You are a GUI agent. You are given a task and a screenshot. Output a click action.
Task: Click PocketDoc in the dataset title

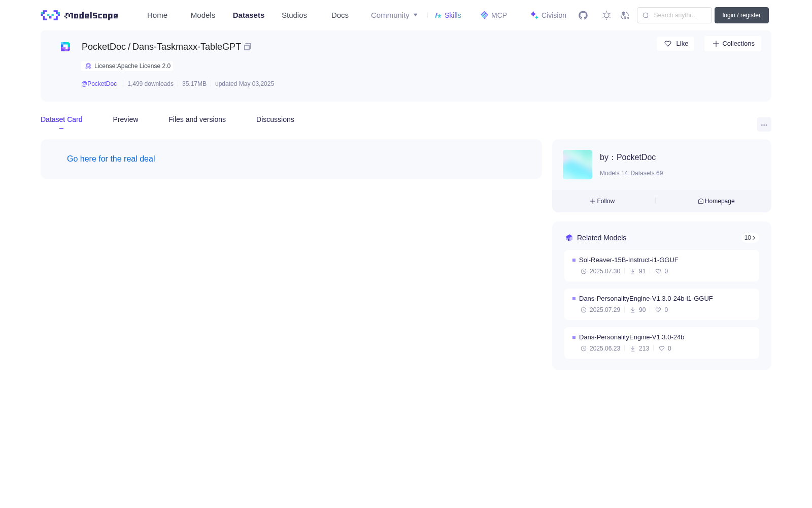point(104,47)
